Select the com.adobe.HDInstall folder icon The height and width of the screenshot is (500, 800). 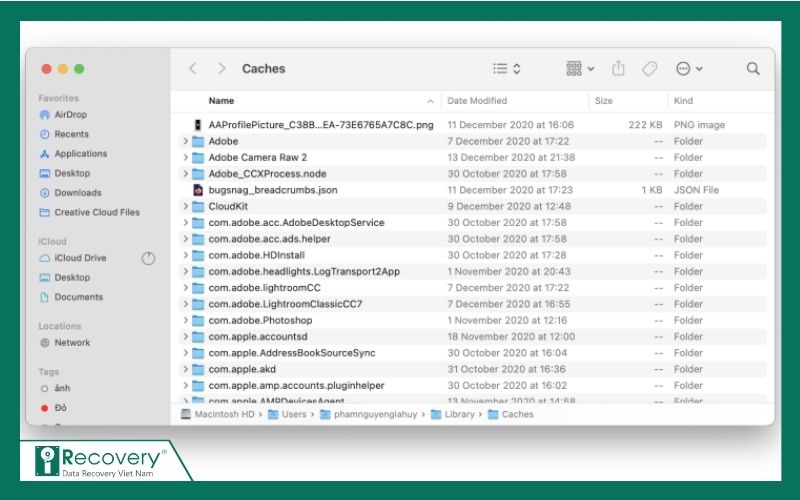point(198,255)
